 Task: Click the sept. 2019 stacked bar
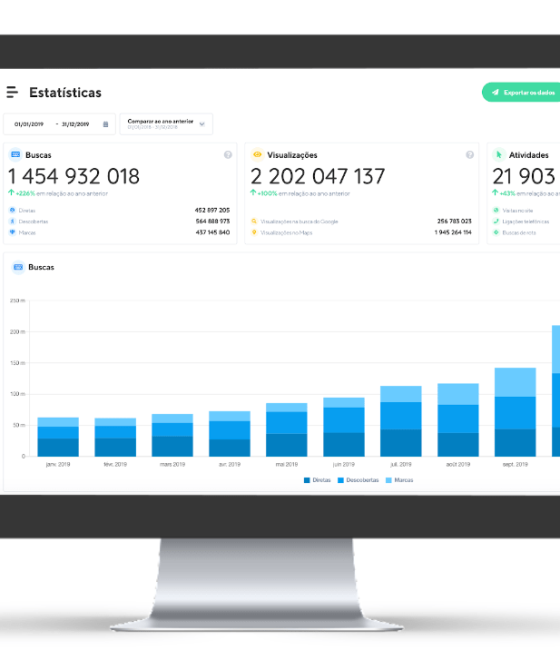(515, 412)
